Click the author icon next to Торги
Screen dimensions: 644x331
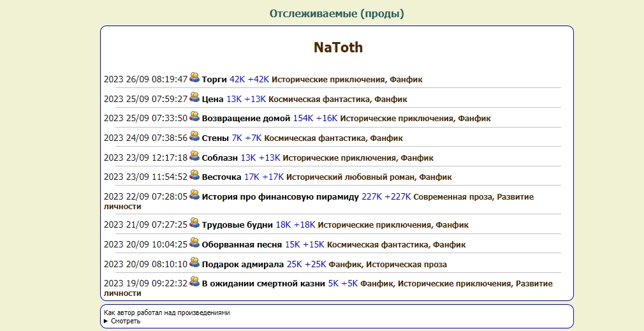(194, 77)
